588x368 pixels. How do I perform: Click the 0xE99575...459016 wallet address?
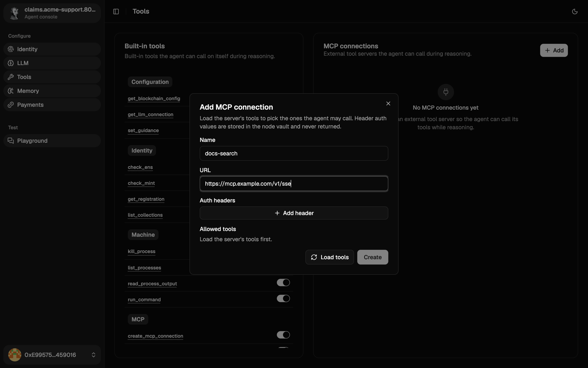[x=50, y=355]
